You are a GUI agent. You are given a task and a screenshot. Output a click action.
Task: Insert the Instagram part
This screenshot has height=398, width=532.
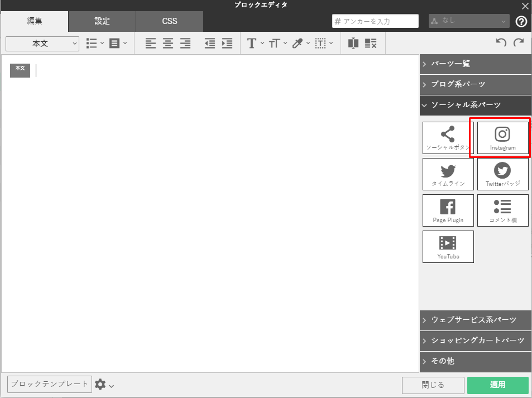click(502, 138)
